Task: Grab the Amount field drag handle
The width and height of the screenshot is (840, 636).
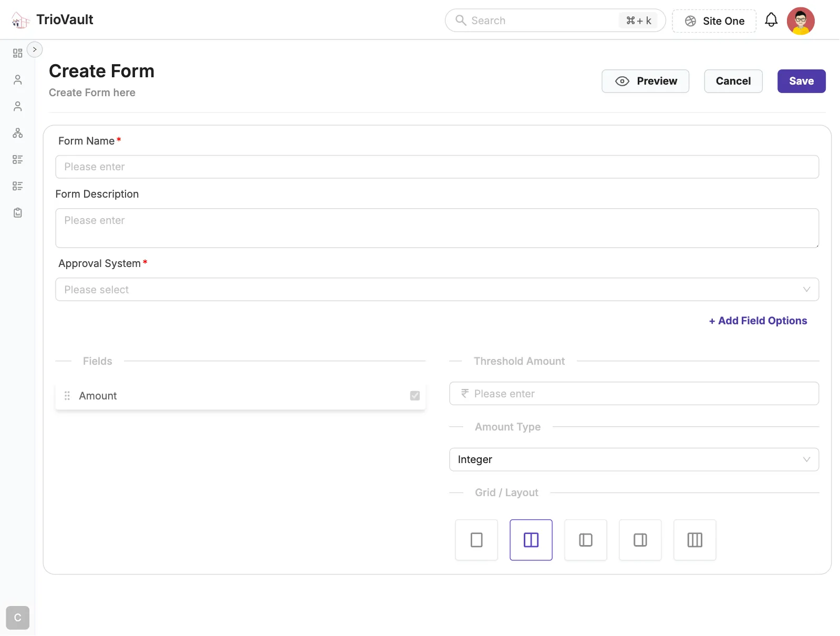Action: click(x=67, y=396)
